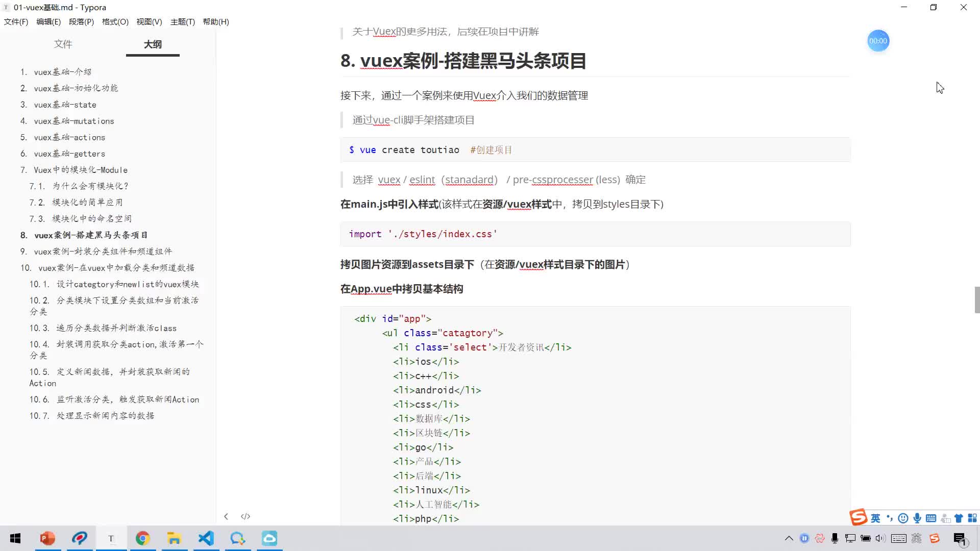Open File Explorer from the taskbar
This screenshot has height=551, width=980.
(x=174, y=538)
